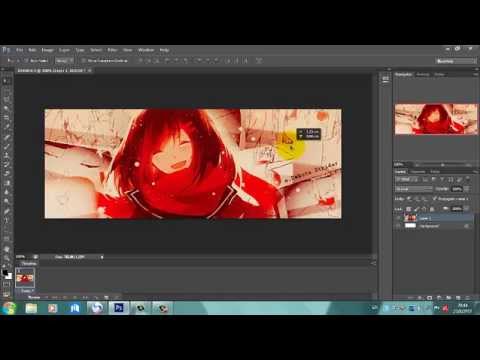Switch to the Layers tab
The width and height of the screenshot is (480, 360).
coord(400,172)
